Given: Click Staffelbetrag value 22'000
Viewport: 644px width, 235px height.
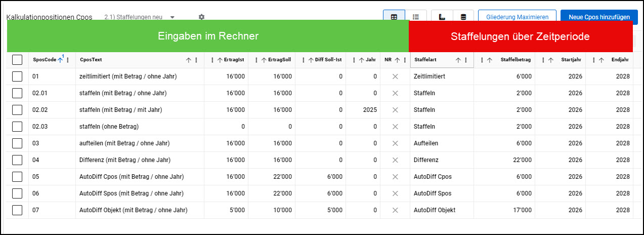Looking at the screenshot, I should (523, 160).
